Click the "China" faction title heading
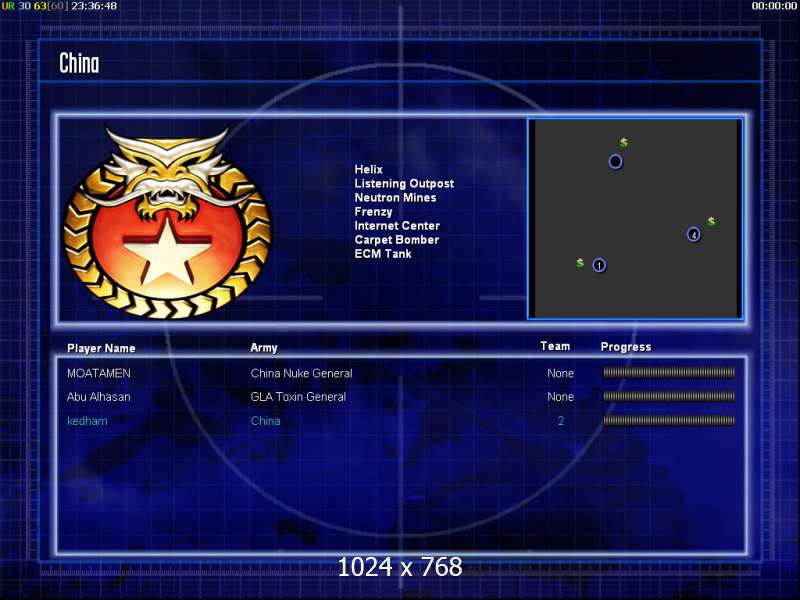Viewport: 800px width, 600px height. 79,63
